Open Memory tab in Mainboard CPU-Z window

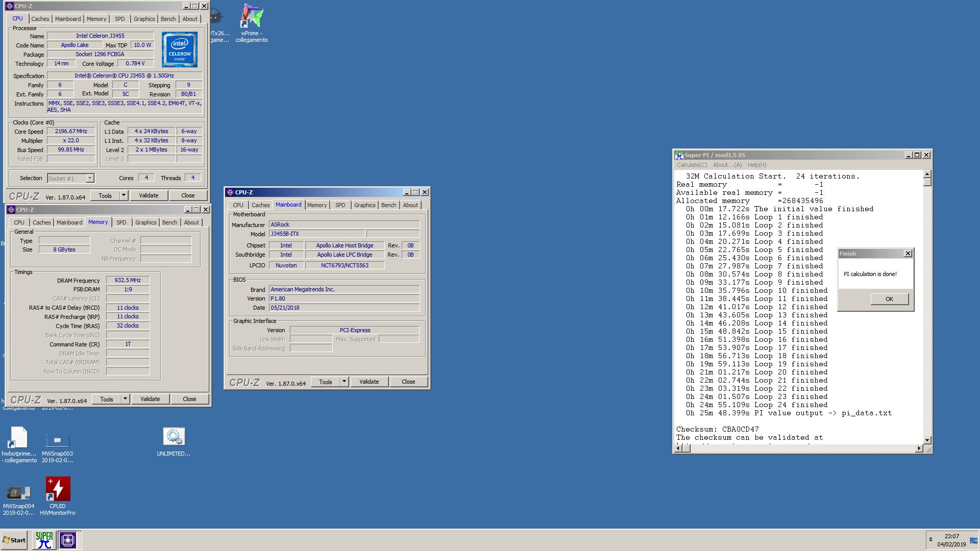[x=317, y=205]
